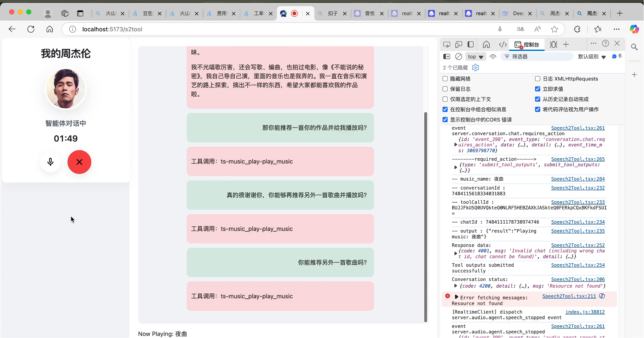Click the live expression eye icon
Image resolution: width=644 pixels, height=338 pixels.
click(x=493, y=57)
